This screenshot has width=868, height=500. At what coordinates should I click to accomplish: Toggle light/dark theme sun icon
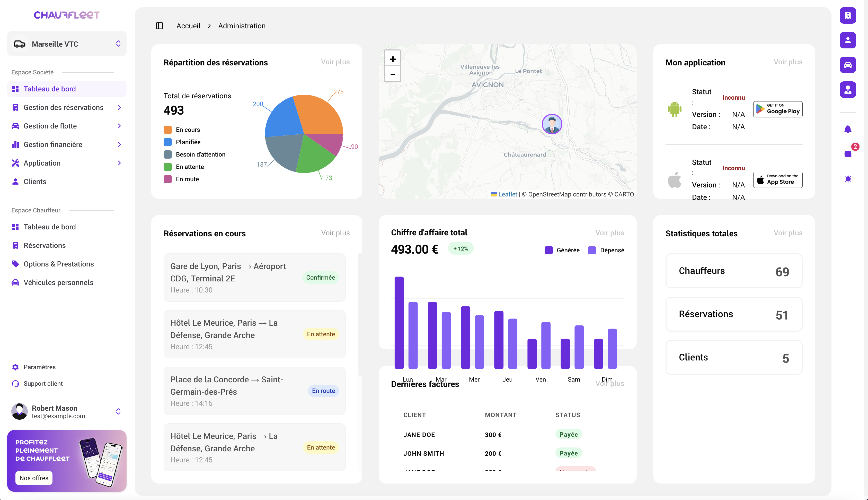click(848, 179)
